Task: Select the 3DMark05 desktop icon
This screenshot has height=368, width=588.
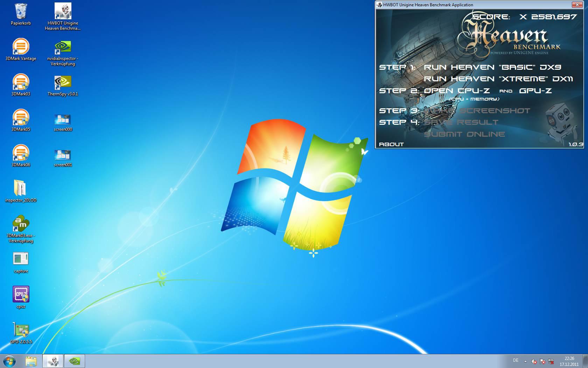Action: [21, 121]
